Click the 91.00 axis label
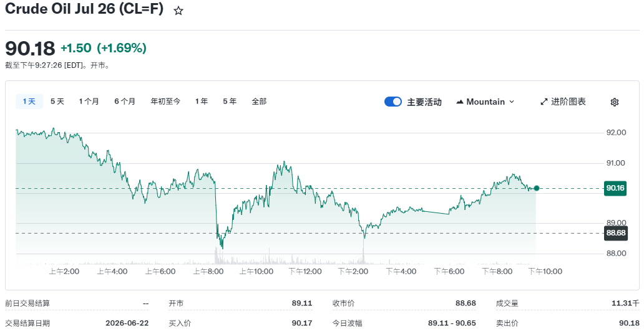Image resolution: width=644 pixels, height=334 pixels. pos(616,163)
